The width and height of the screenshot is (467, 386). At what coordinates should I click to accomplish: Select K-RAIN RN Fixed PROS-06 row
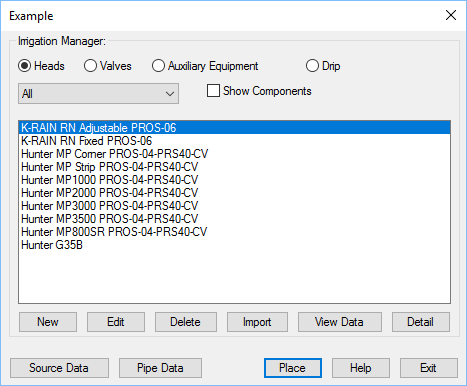[x=234, y=141]
